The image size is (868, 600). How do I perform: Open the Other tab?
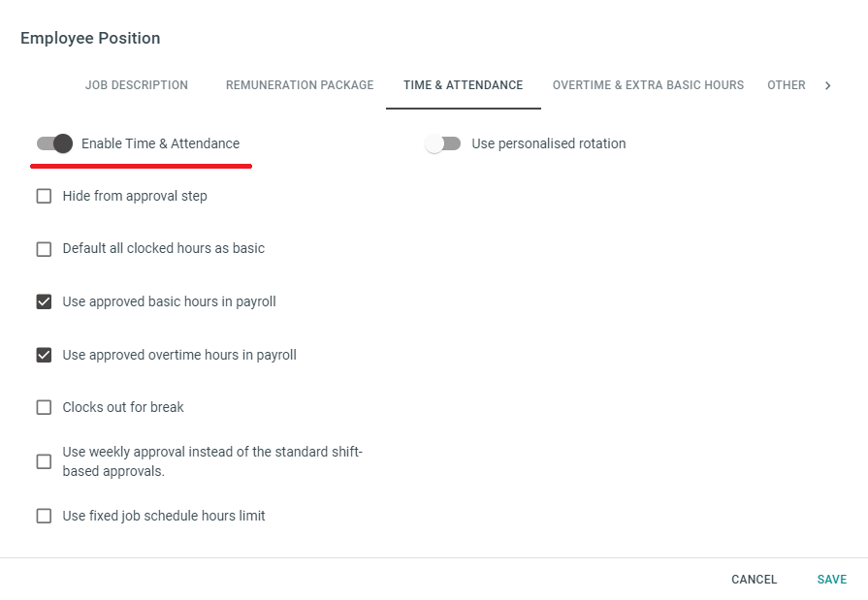click(787, 85)
